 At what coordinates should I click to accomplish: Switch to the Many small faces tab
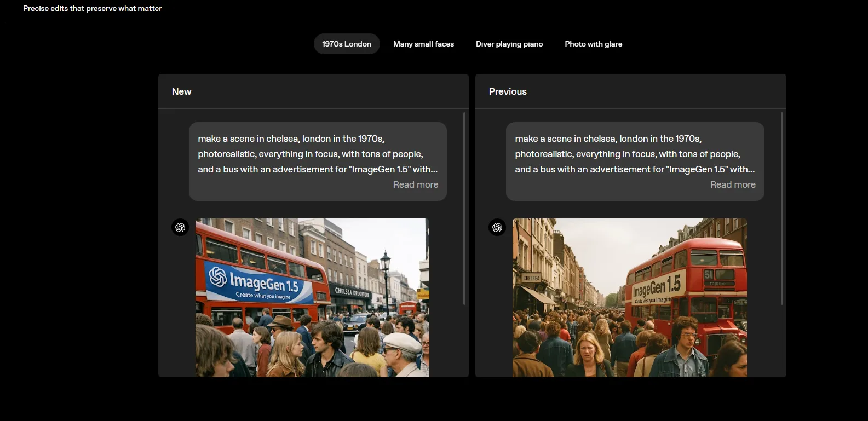click(x=423, y=44)
